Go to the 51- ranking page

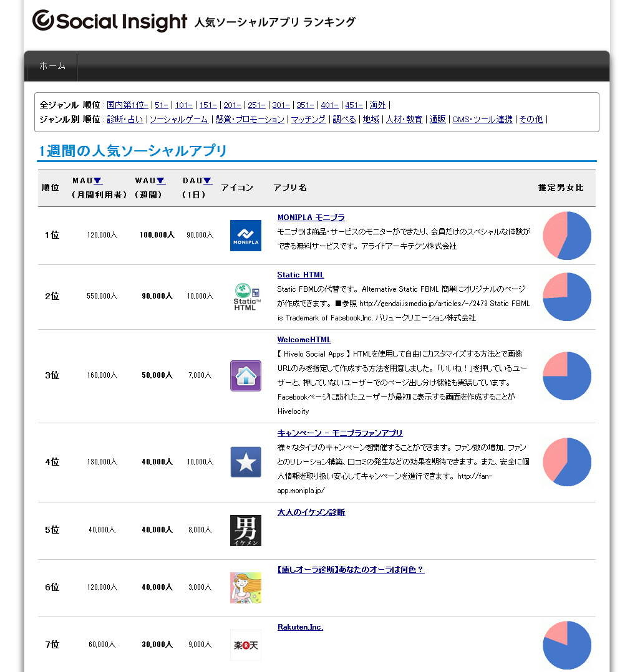(161, 105)
